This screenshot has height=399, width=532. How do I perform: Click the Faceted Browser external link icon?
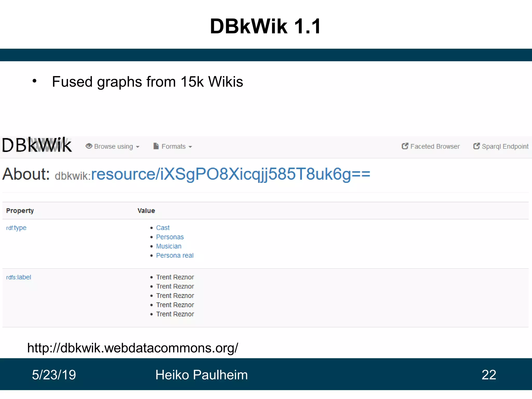pos(405,146)
